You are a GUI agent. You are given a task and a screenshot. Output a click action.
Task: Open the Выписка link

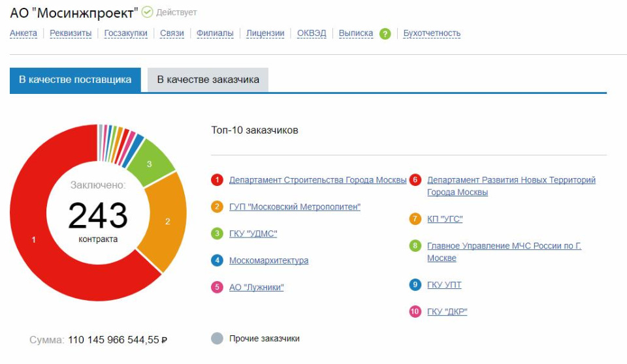pos(356,33)
